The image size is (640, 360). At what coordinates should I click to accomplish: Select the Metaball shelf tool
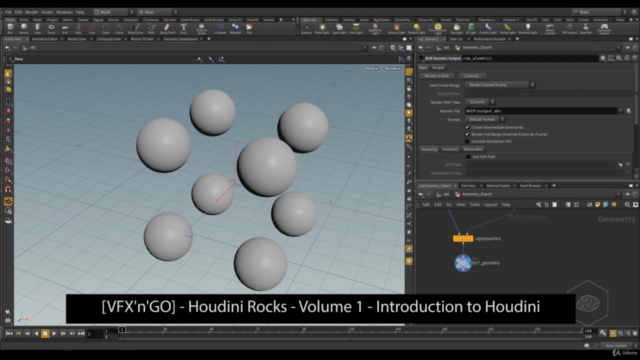[236, 28]
